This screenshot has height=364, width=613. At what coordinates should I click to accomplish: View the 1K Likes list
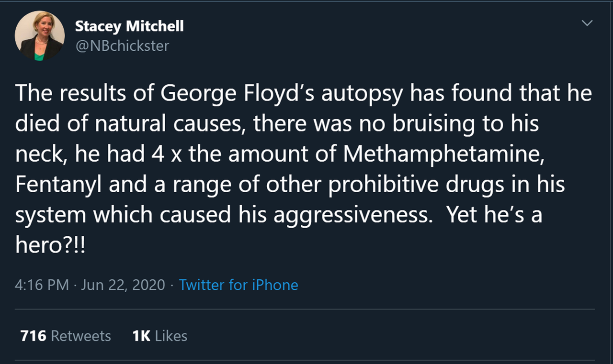pyautogui.click(x=160, y=336)
